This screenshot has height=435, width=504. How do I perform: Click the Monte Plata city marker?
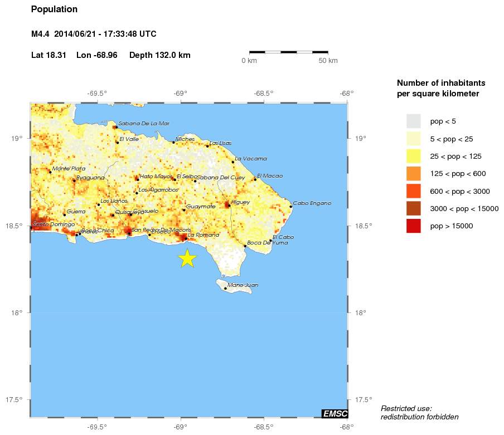pos(50,172)
